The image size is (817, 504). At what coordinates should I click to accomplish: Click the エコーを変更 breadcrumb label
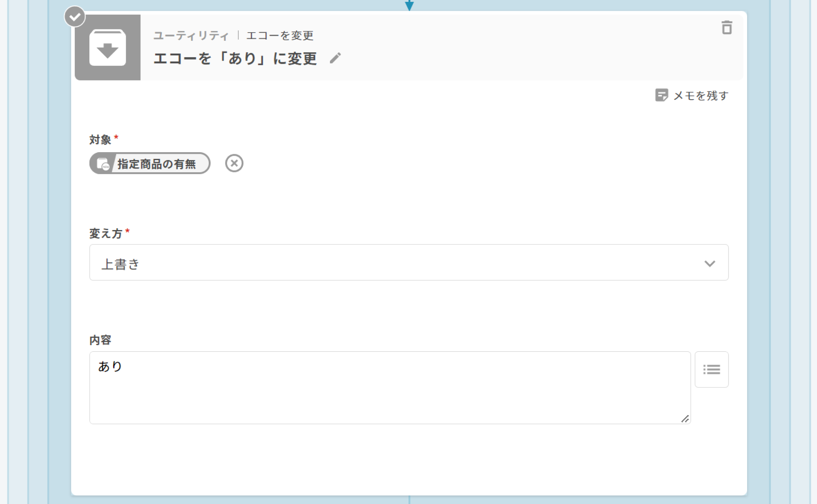tap(280, 35)
